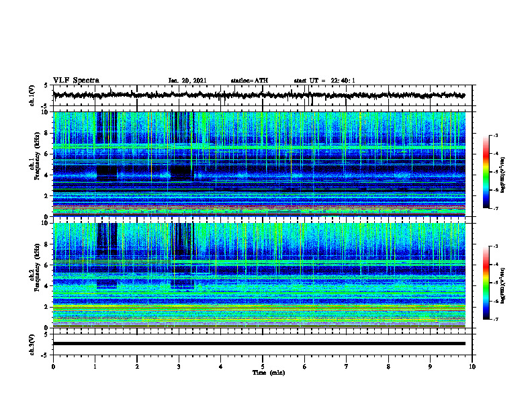Click time axis tick label "3"
532x411 pixels.
(x=179, y=367)
